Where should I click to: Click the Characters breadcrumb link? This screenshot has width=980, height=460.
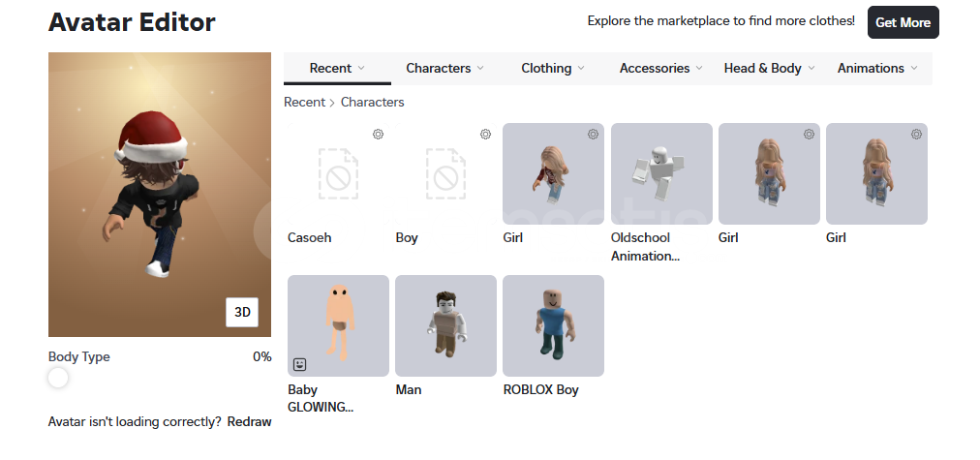coord(373,102)
